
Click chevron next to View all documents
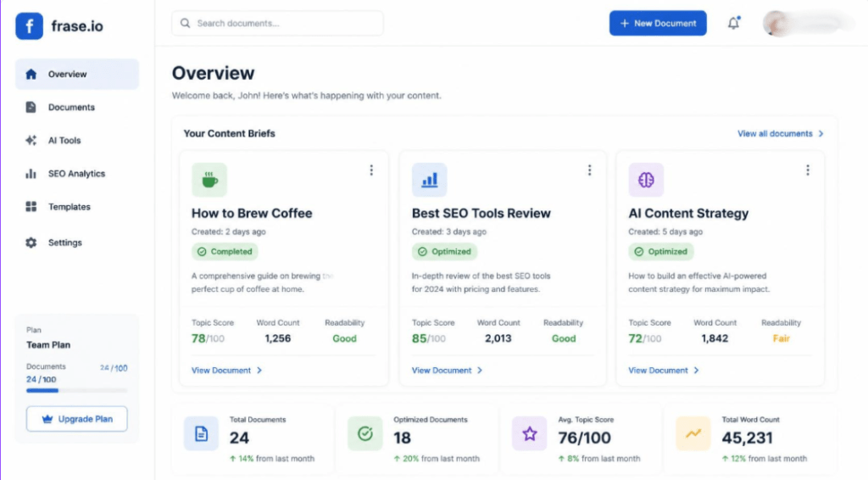821,134
